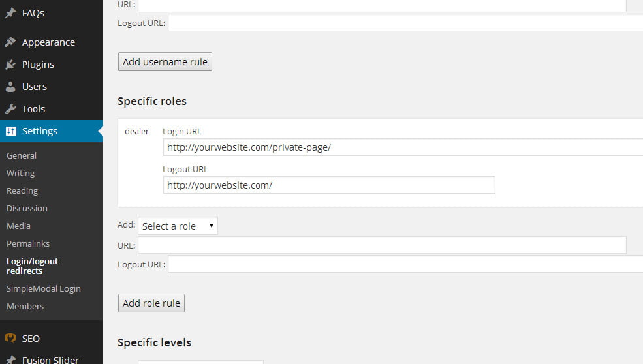Click the Plugins plug icon
The width and height of the screenshot is (643, 364).
10,65
